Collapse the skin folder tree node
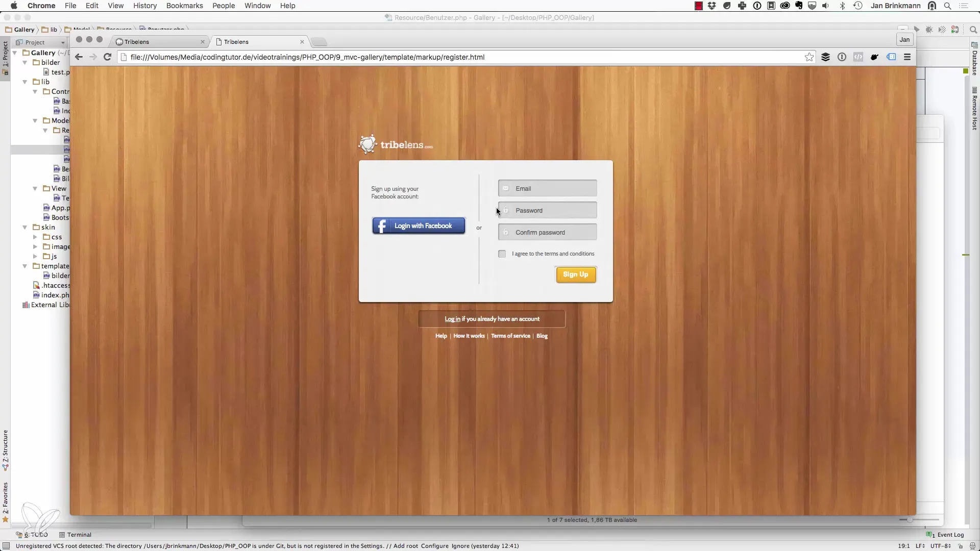The width and height of the screenshot is (980, 551). [25, 228]
